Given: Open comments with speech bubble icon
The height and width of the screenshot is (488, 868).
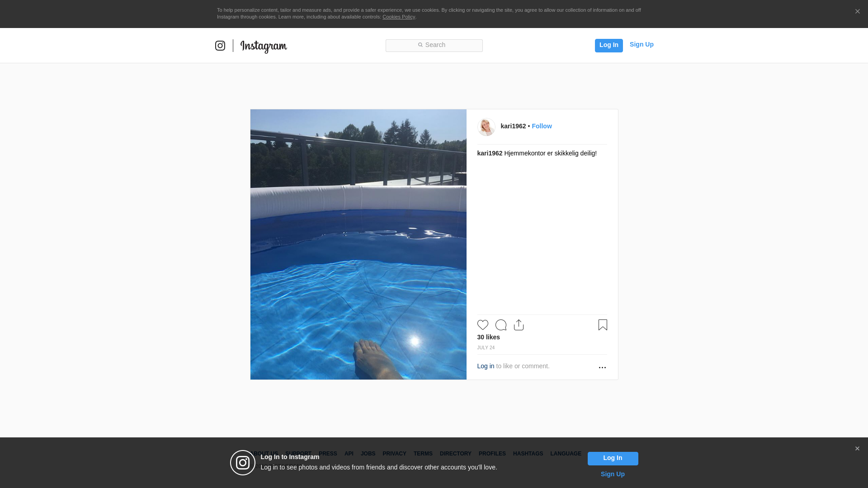Looking at the screenshot, I should [x=501, y=325].
